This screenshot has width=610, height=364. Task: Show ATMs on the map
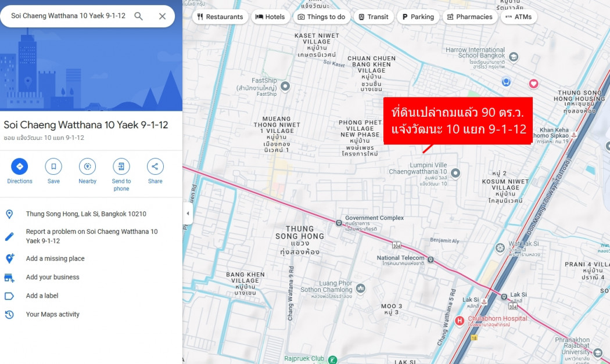tap(519, 17)
